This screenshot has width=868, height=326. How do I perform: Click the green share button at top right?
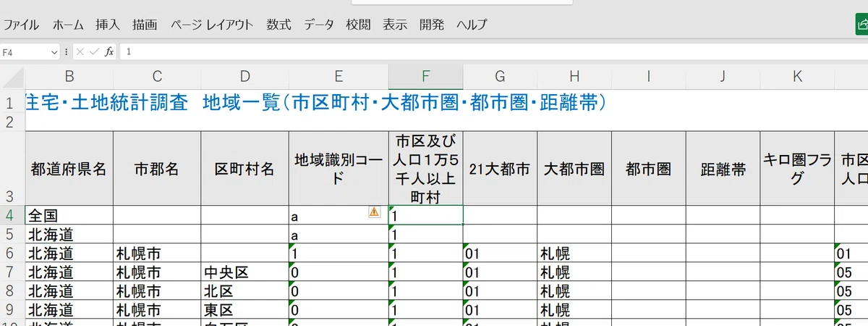[861, 24]
